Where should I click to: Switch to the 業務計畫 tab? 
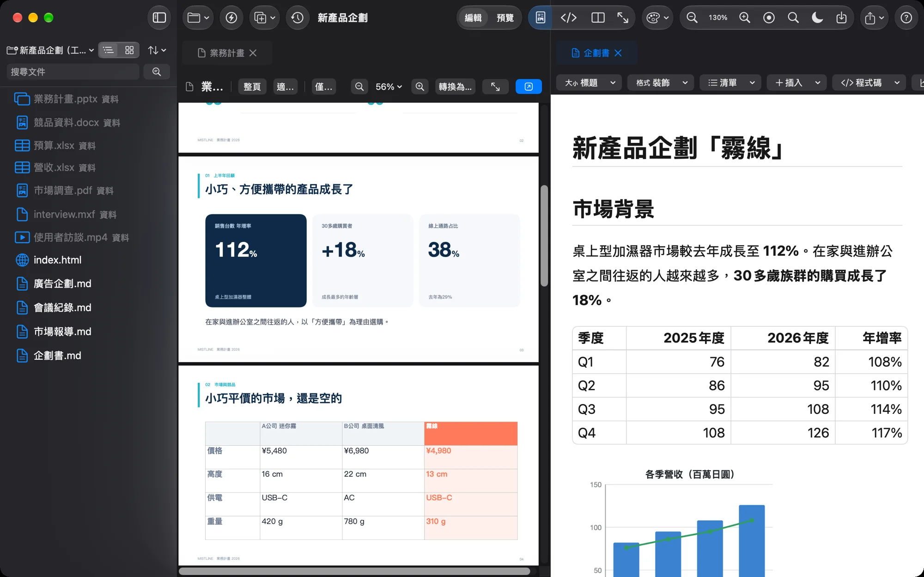coord(227,53)
